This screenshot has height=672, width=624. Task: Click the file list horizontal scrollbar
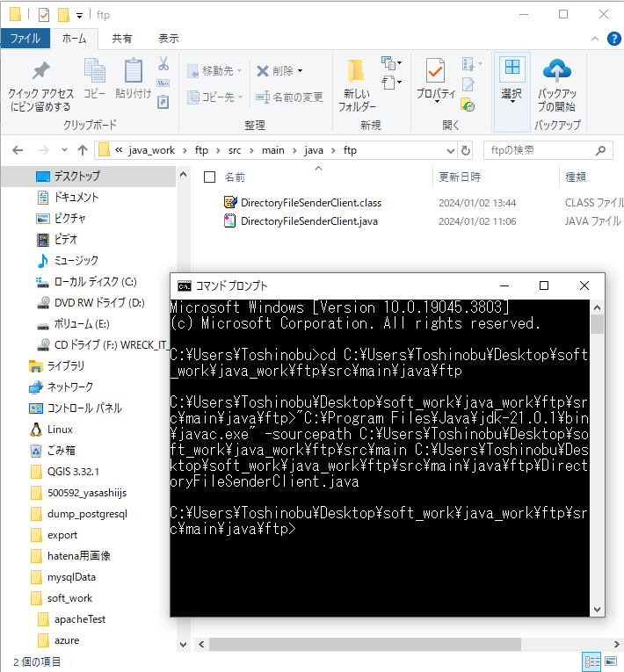[x=365, y=644]
